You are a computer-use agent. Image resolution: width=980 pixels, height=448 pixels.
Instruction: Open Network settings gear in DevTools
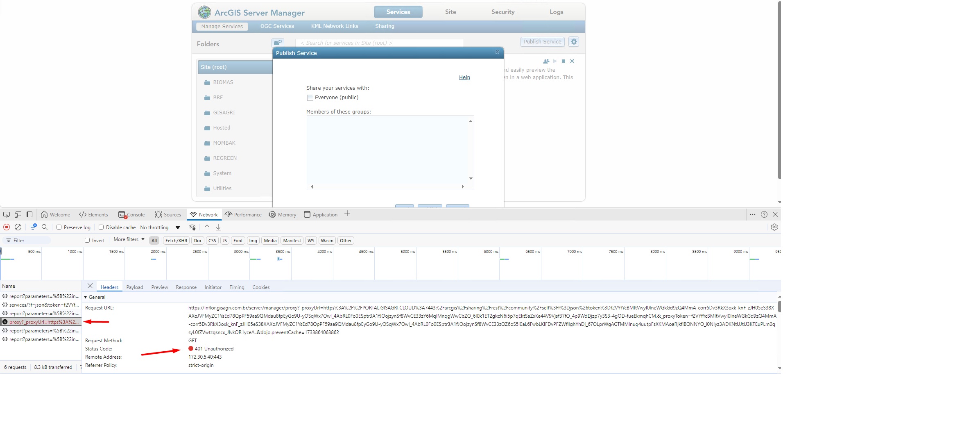[774, 227]
